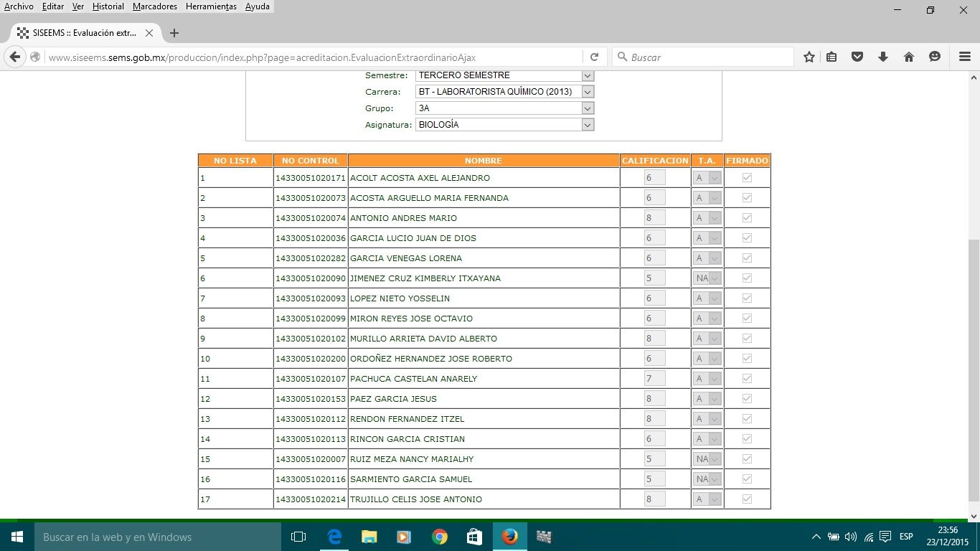
Task: Open the Historial menu
Action: pos(108,6)
